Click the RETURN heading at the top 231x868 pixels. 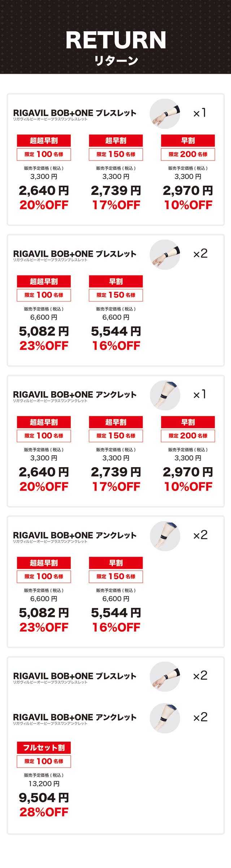pyautogui.click(x=116, y=40)
